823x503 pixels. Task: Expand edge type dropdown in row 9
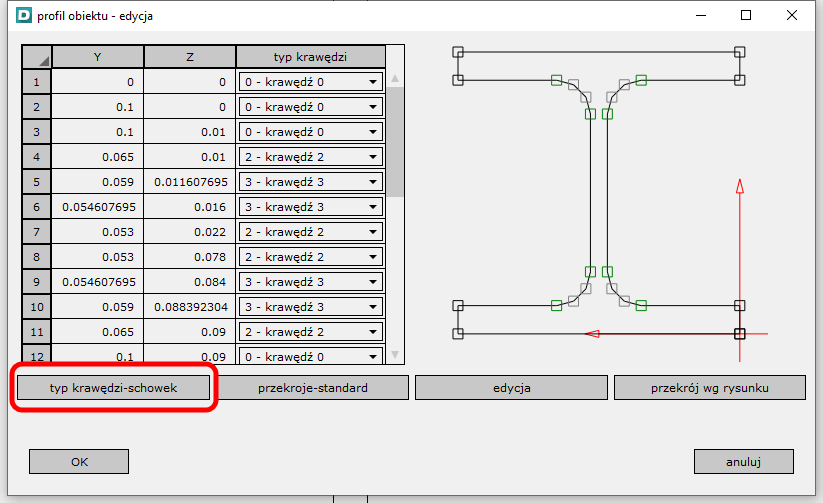click(372, 282)
